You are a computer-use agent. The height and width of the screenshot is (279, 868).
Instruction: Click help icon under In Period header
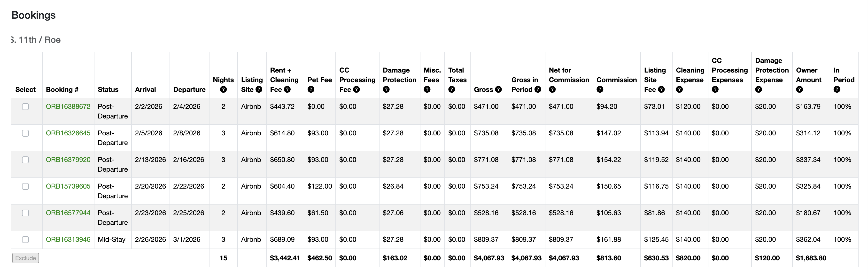click(x=837, y=89)
